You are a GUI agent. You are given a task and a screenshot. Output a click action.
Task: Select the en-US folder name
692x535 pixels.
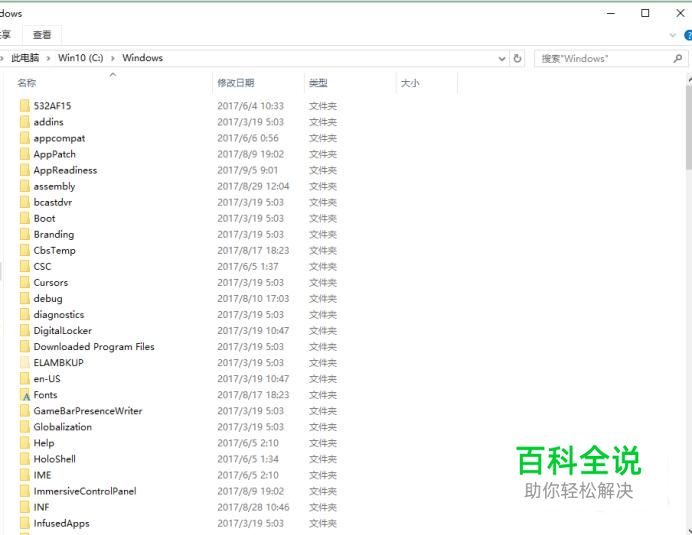[x=47, y=379]
